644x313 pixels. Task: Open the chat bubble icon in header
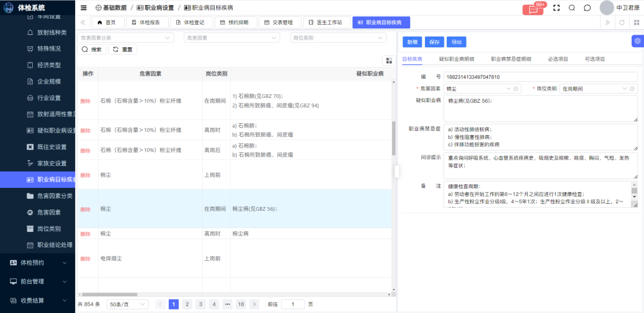click(587, 8)
